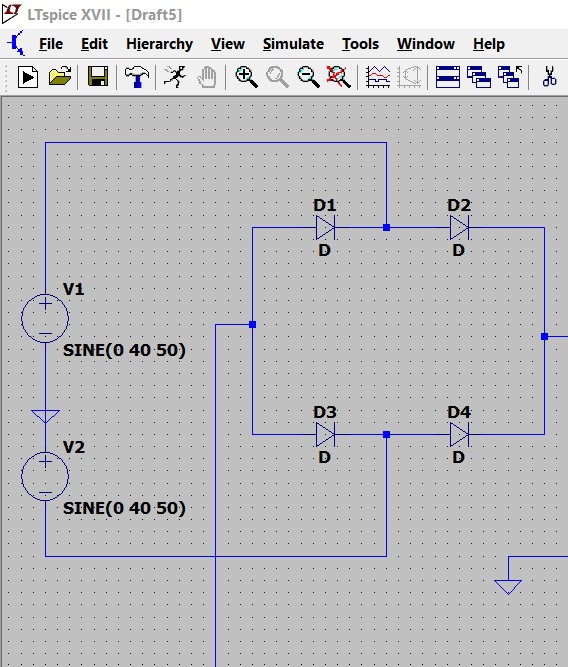The height and width of the screenshot is (667, 568).
Task: Click diode D4 symbol
Action: (x=460, y=435)
